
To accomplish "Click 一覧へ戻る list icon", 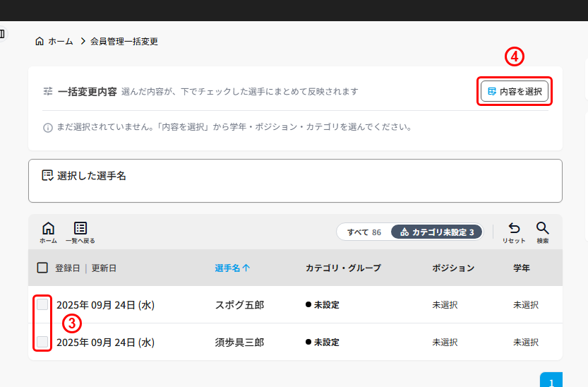I will coord(80,232).
